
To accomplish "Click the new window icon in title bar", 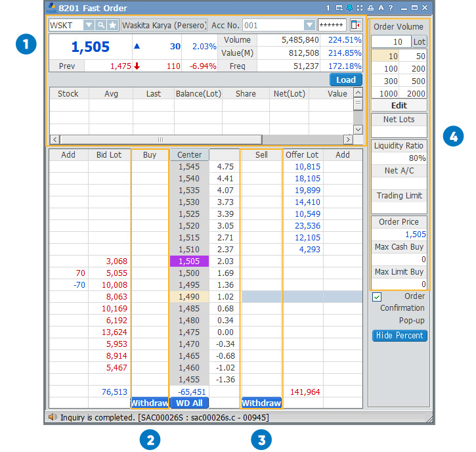I will (339, 9).
